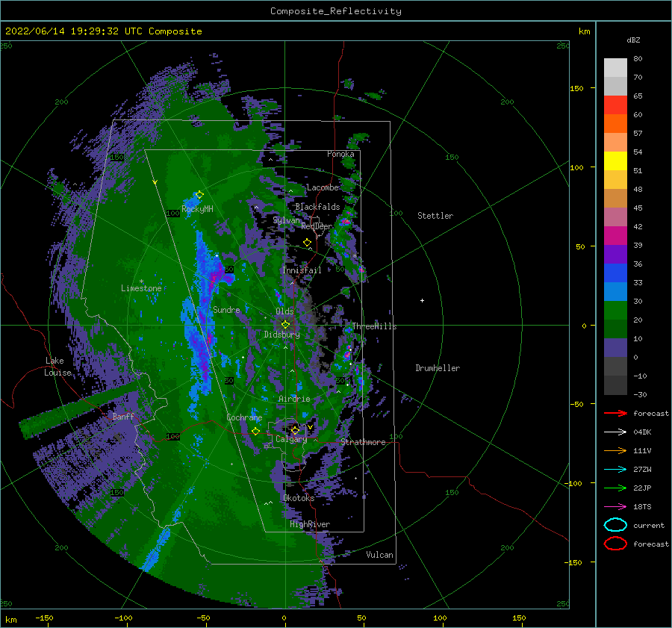The image size is (672, 628).
Task: Select the Stettler label
Action: [x=435, y=216]
